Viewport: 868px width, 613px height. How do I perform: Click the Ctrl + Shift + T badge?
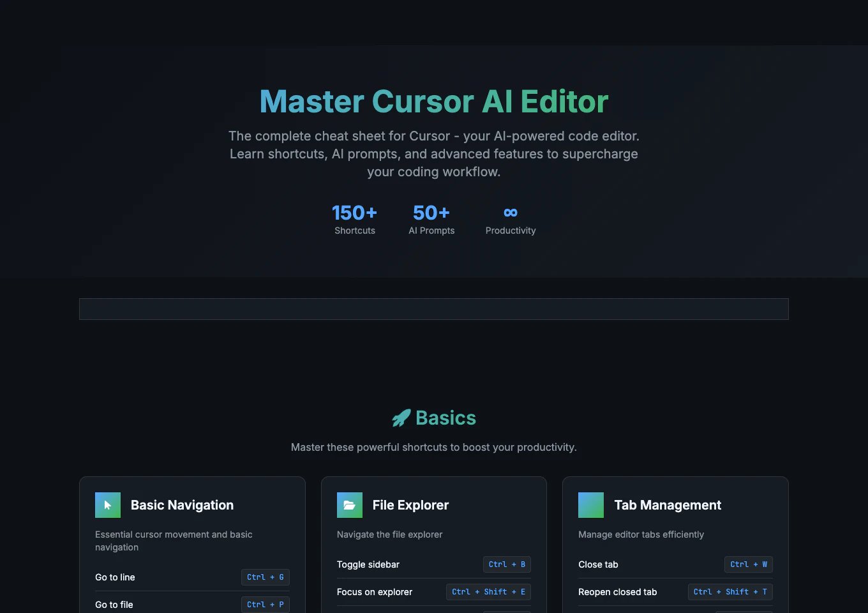pyautogui.click(x=730, y=592)
